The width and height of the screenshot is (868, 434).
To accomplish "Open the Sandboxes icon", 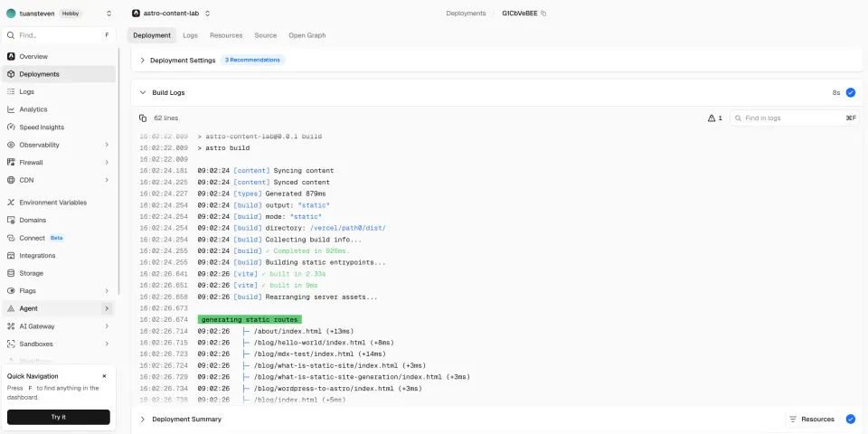I will coord(11,344).
